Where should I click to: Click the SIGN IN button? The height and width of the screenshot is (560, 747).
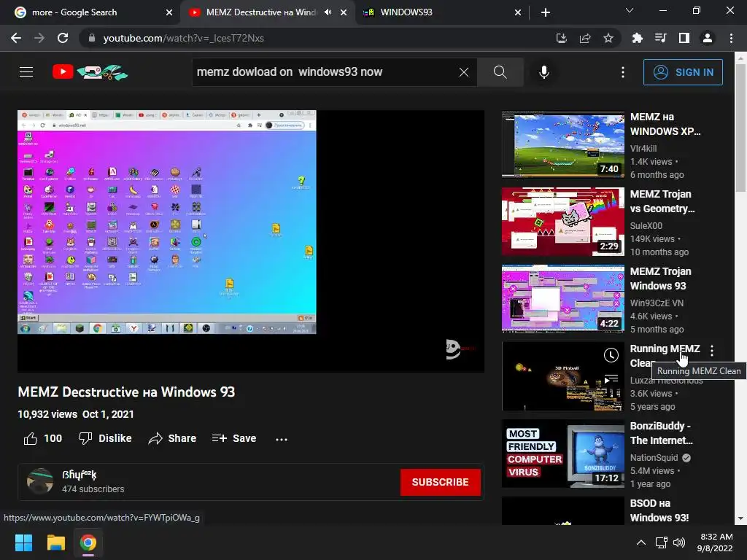point(683,72)
